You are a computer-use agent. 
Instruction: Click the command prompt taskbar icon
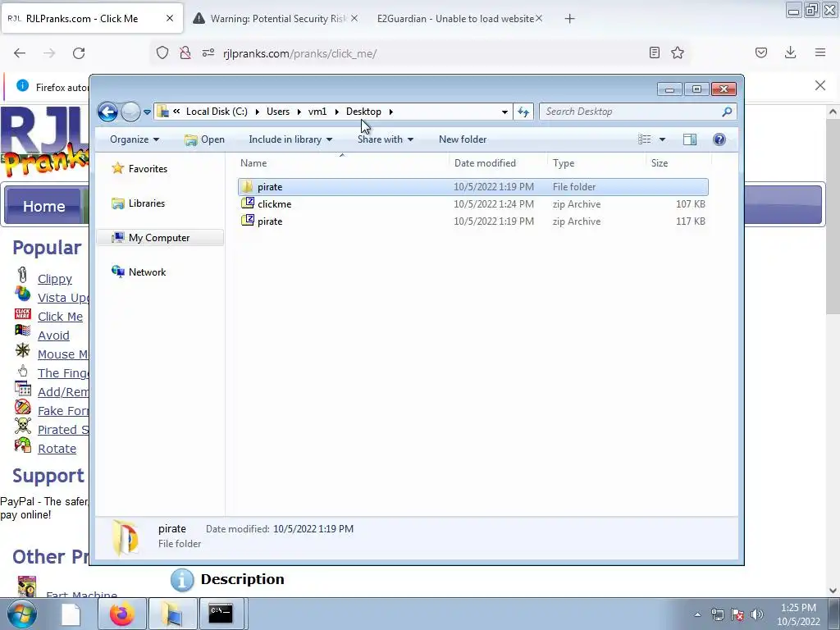click(x=221, y=614)
